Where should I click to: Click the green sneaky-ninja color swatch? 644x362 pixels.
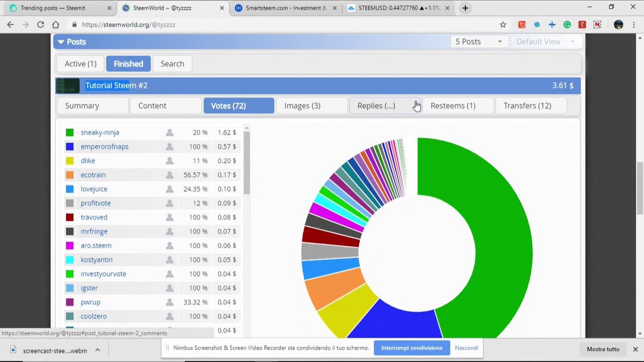70,133
